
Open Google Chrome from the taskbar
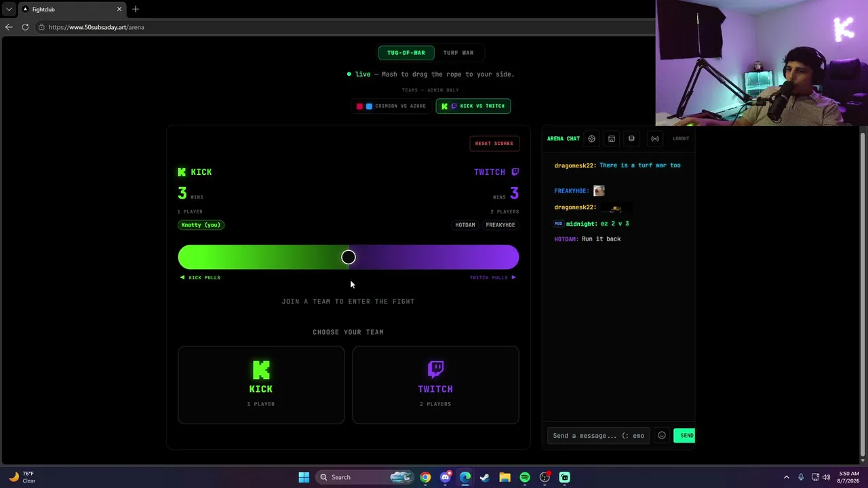pyautogui.click(x=425, y=477)
